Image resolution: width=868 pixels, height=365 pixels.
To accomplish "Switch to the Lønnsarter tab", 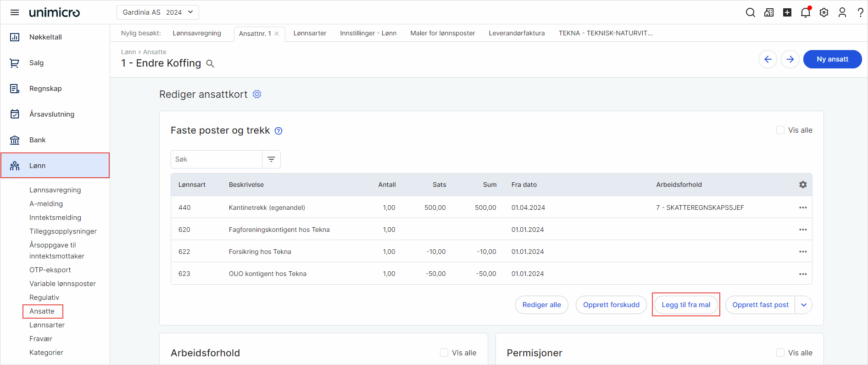I will 310,33.
